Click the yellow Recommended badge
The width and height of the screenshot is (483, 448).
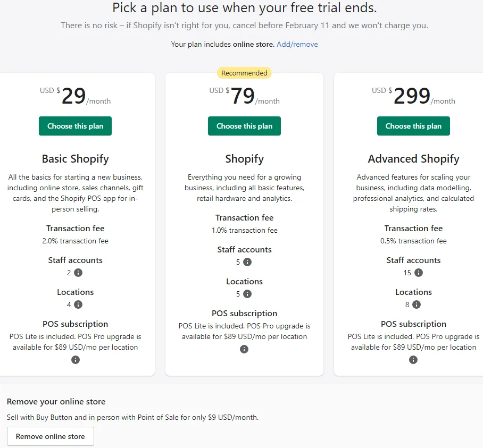[x=244, y=73]
